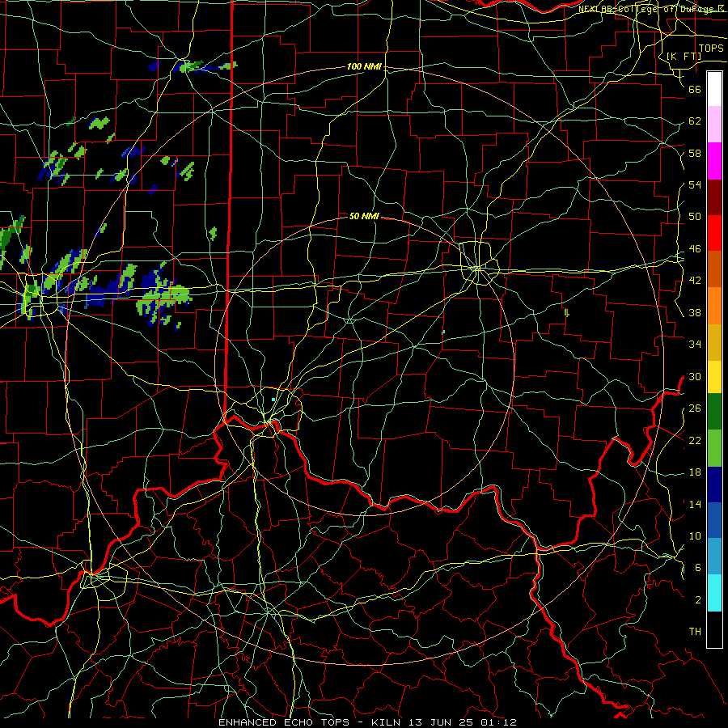Screen dimensions: 728x728
Task: Click the dark maroon swatch on the color scale
Action: 714,197
